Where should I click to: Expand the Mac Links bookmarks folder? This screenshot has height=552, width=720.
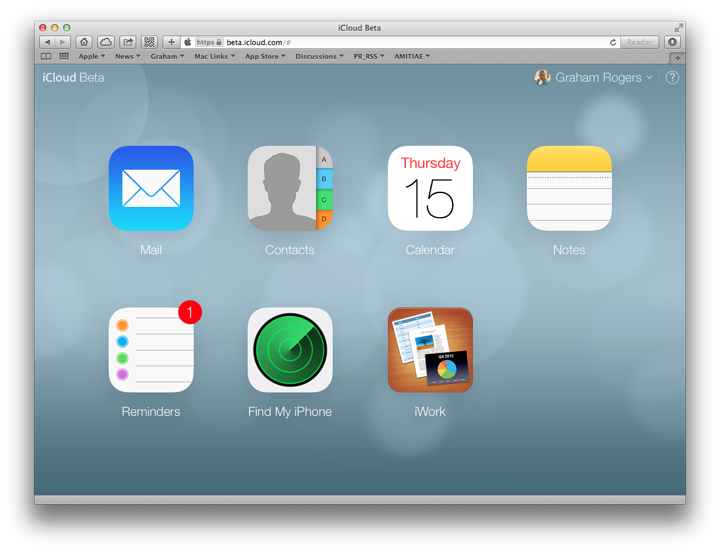point(214,56)
